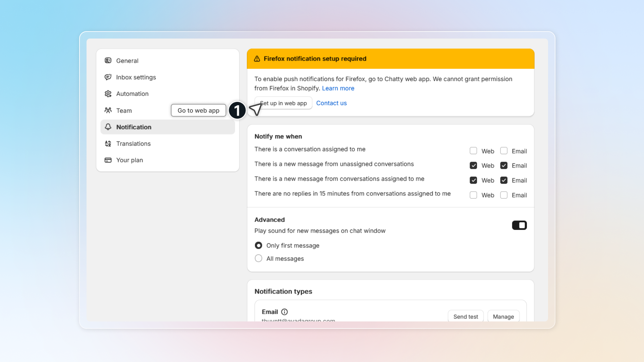Click the Your plan card icon
The width and height of the screenshot is (644, 362).
[108, 160]
